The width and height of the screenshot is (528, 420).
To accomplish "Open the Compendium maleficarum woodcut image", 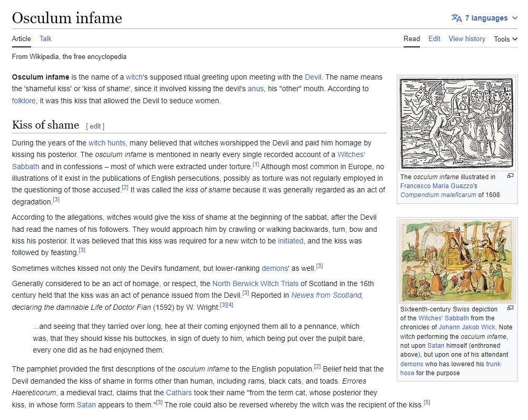I will [x=457, y=123].
